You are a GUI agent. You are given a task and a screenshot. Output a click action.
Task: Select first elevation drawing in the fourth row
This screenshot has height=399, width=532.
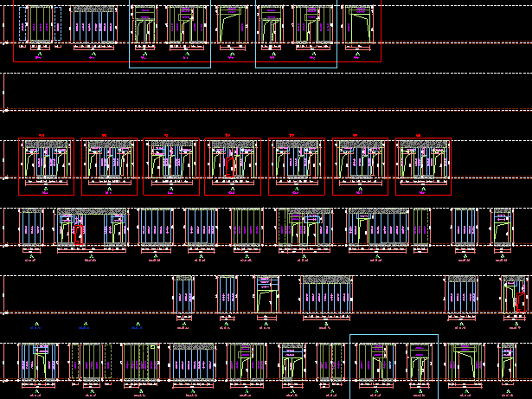click(183, 297)
